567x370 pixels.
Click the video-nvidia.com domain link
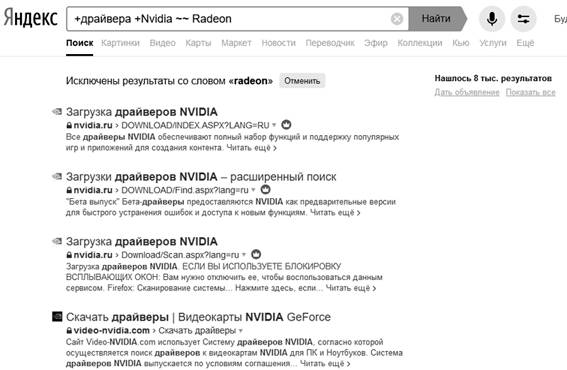(111, 330)
